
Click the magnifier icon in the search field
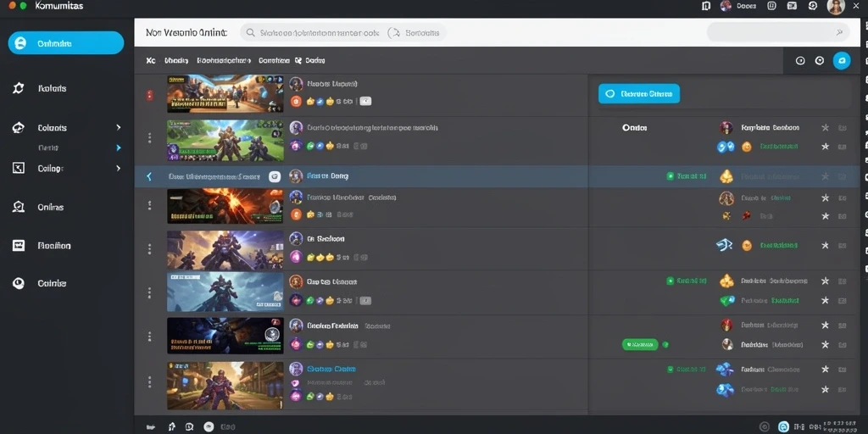point(251,33)
